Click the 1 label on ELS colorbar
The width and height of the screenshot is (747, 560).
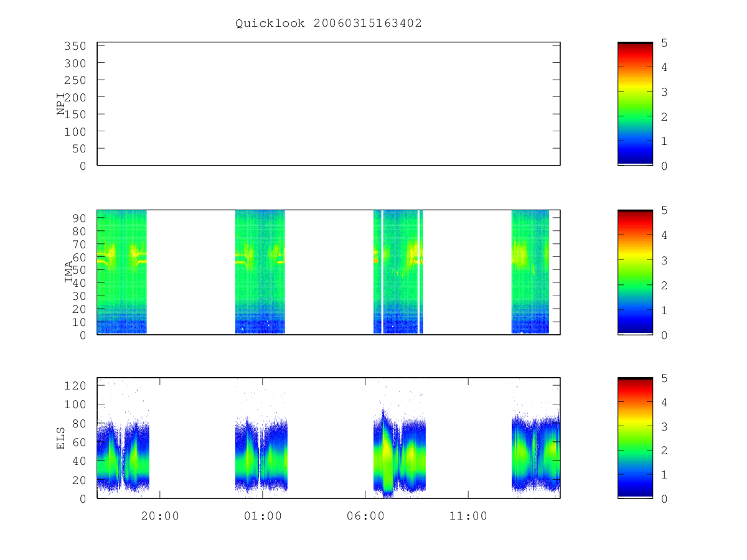pos(665,475)
